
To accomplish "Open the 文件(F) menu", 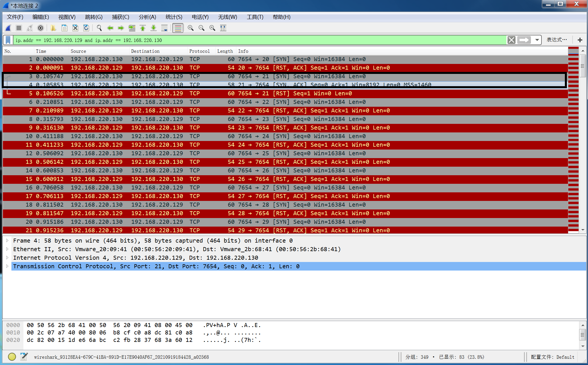I will click(x=15, y=17).
